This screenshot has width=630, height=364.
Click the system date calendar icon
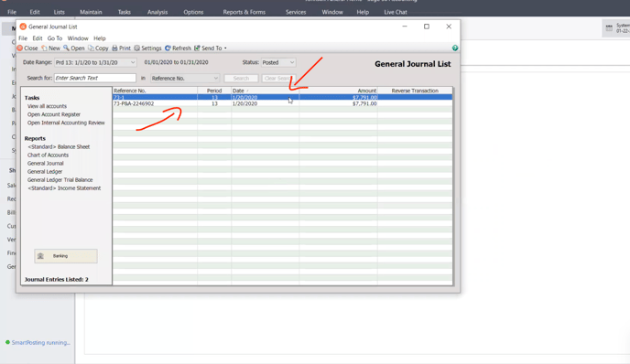(609, 28)
